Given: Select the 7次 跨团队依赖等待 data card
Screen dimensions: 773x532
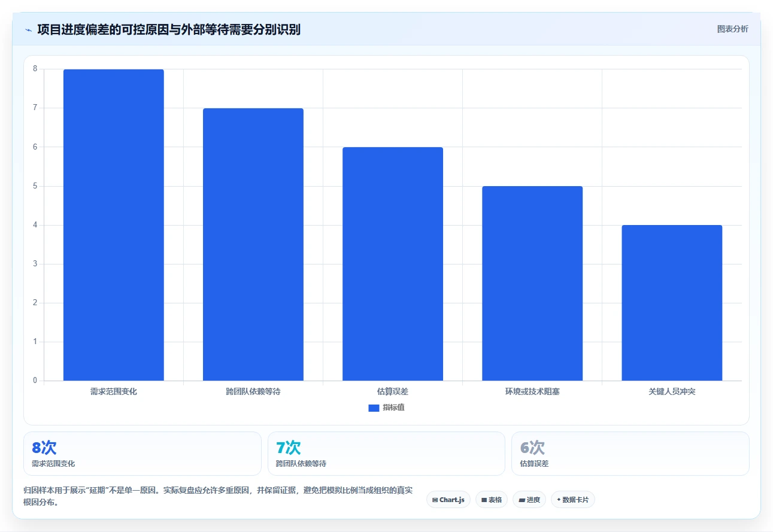Looking at the screenshot, I should [386, 454].
